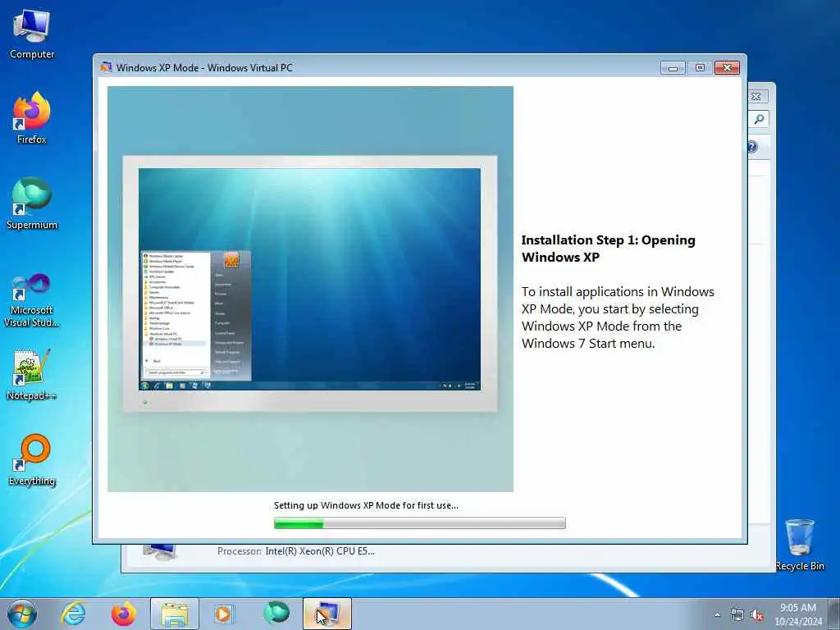Viewport: 840px width, 630px height.
Task: Click the search magnifier in the background window
Action: 759,119
